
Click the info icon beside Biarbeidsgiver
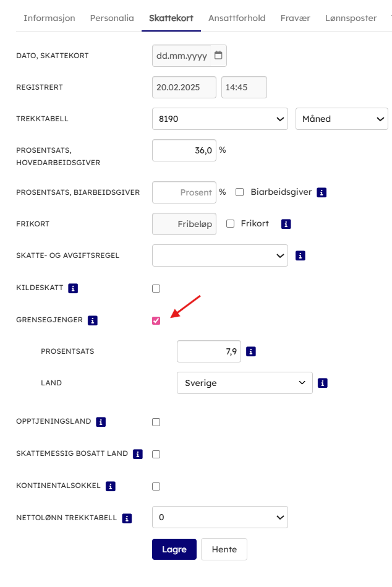tap(322, 192)
